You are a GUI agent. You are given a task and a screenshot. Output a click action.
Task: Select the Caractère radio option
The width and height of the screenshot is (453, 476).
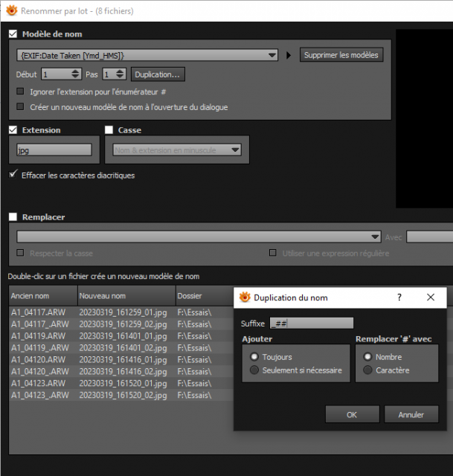(367, 370)
